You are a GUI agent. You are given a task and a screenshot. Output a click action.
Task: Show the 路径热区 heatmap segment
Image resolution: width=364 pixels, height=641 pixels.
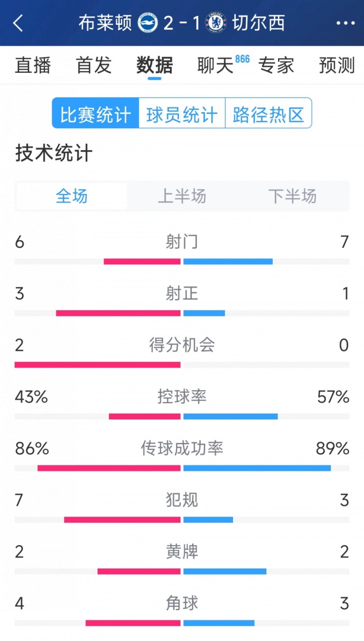[268, 113]
